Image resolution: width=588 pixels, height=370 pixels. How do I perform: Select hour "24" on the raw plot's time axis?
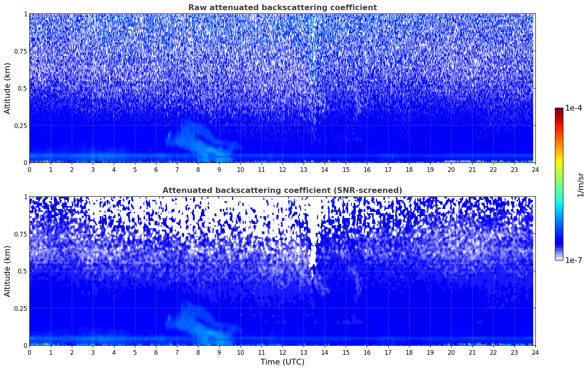tap(535, 169)
